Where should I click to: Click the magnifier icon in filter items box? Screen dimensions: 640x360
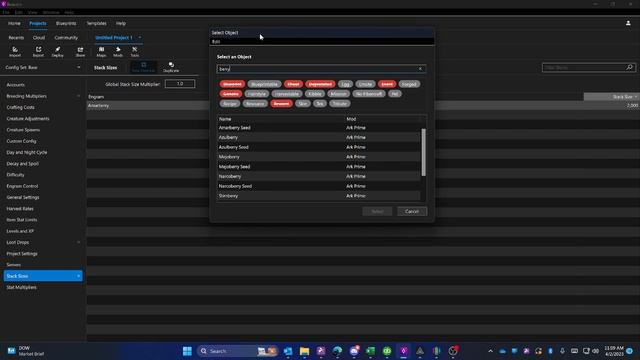629,67
